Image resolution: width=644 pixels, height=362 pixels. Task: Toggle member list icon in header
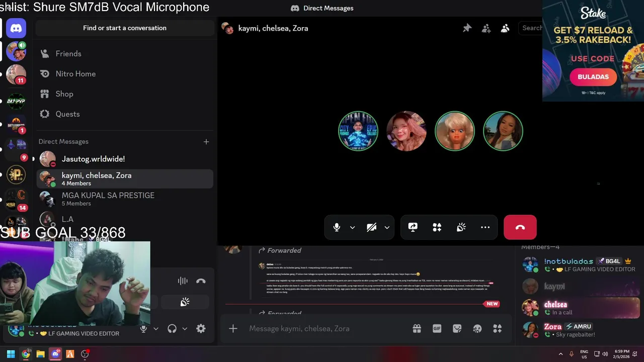point(505,28)
